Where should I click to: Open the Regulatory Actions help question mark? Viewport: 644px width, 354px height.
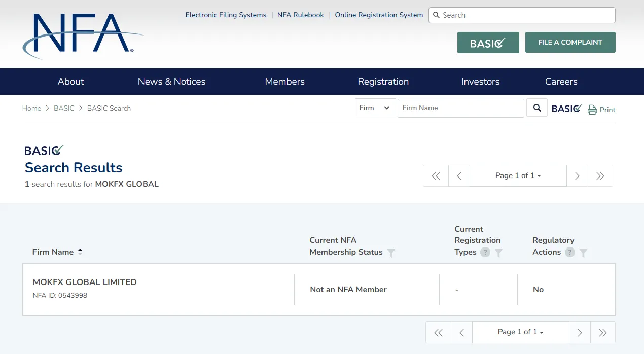coord(570,252)
